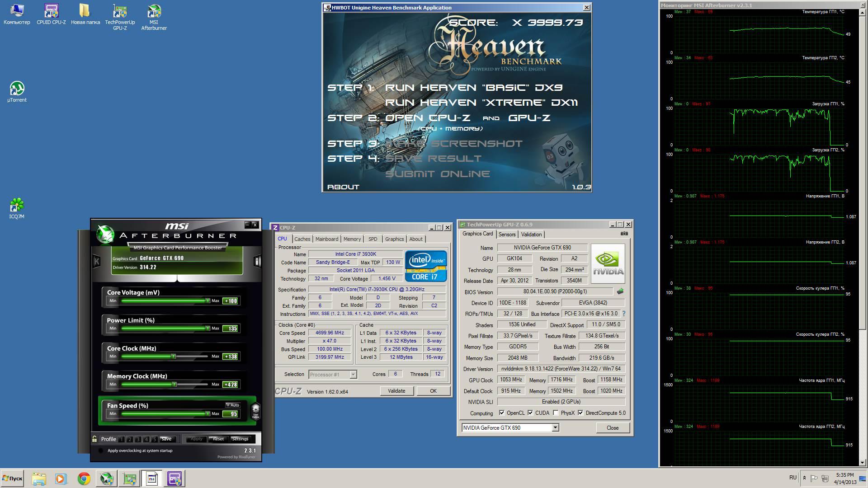Launch the MSI Afterburner desktop shortcut

tap(154, 17)
